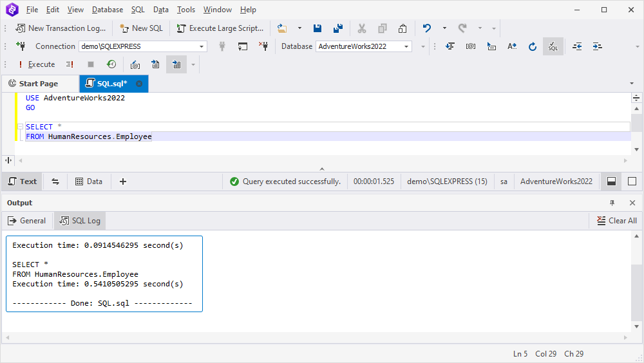
Task: Increase line indent icon
Action: pos(598,46)
